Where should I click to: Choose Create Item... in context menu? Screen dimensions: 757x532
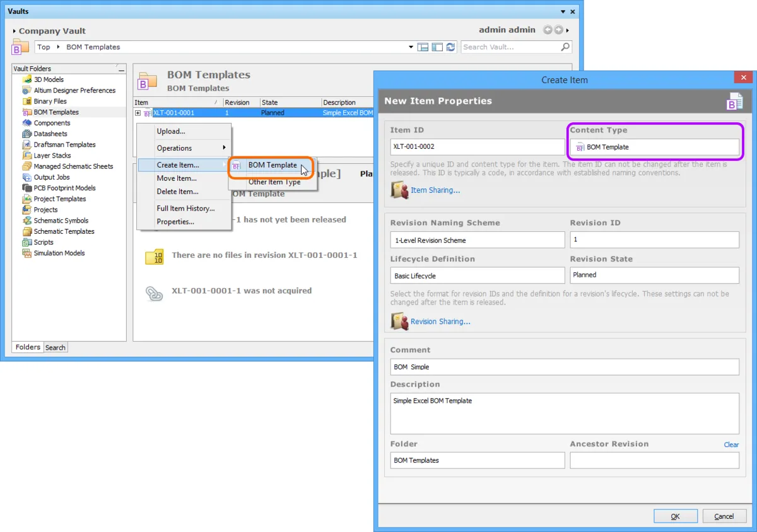(x=185, y=165)
